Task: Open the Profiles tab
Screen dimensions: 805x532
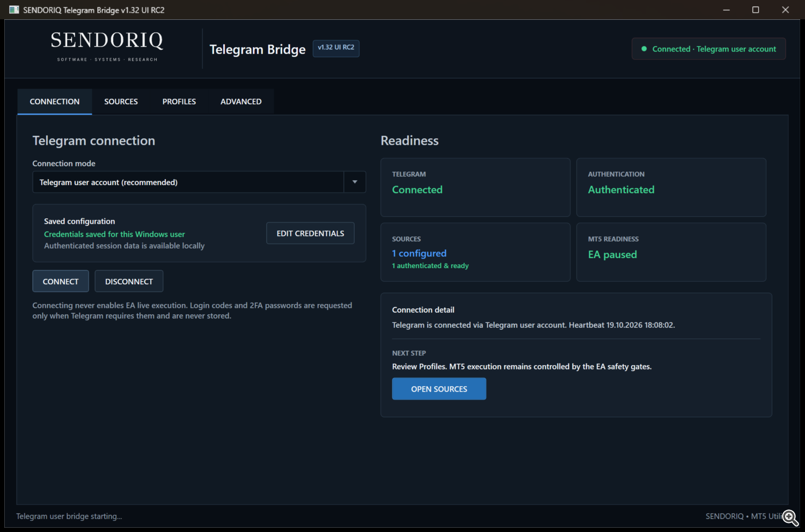Action: 179,101
